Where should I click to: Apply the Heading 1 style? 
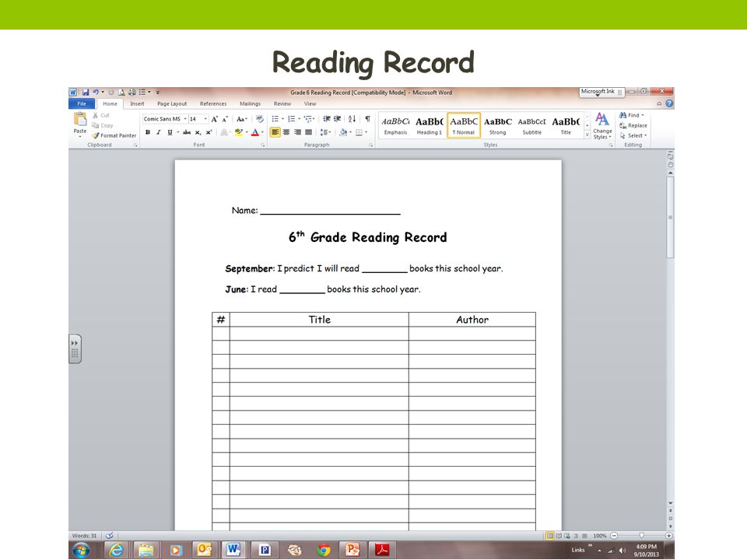(430, 126)
